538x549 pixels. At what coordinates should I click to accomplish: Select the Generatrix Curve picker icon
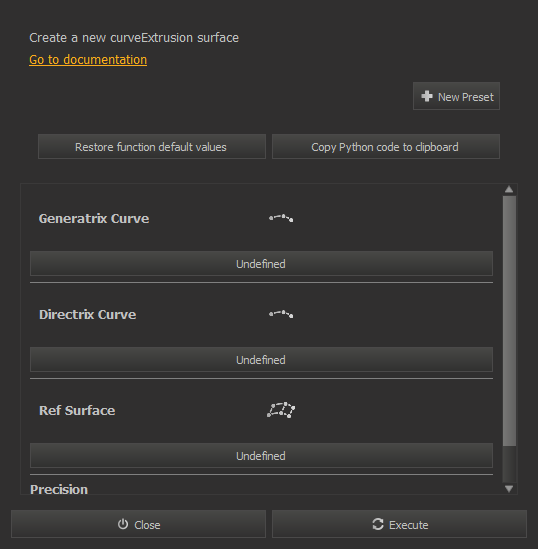(281, 218)
